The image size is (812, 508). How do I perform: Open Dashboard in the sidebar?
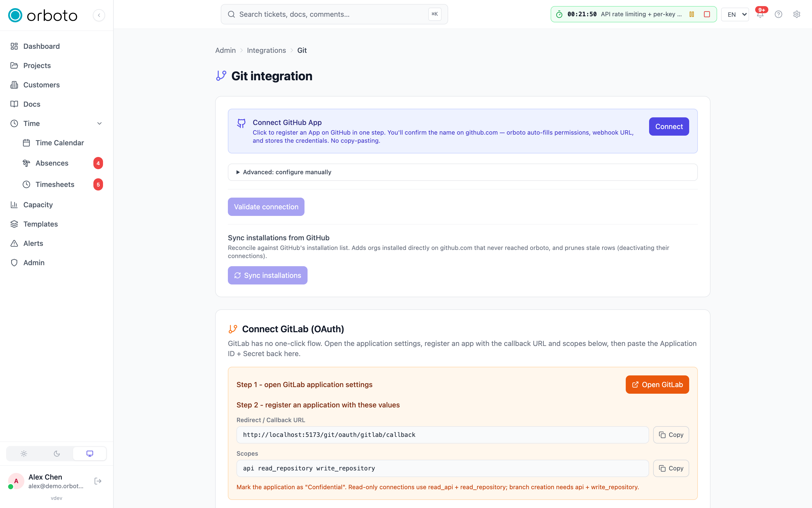56,46
